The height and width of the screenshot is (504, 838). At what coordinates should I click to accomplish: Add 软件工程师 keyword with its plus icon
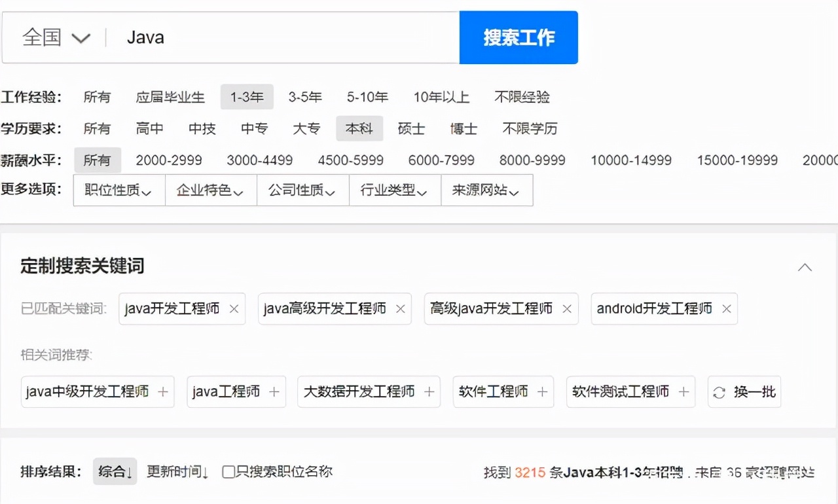pyautogui.click(x=542, y=392)
